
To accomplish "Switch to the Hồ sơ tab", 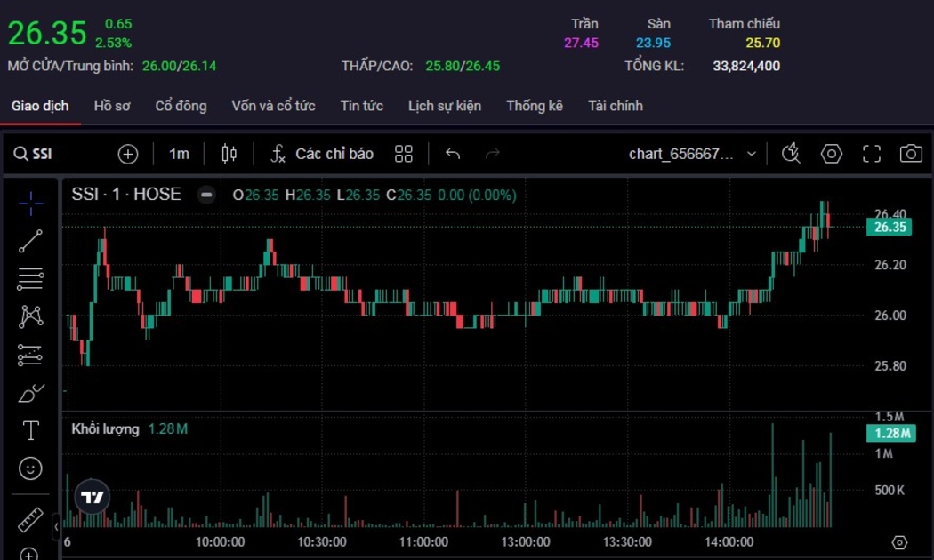I will coord(112,106).
